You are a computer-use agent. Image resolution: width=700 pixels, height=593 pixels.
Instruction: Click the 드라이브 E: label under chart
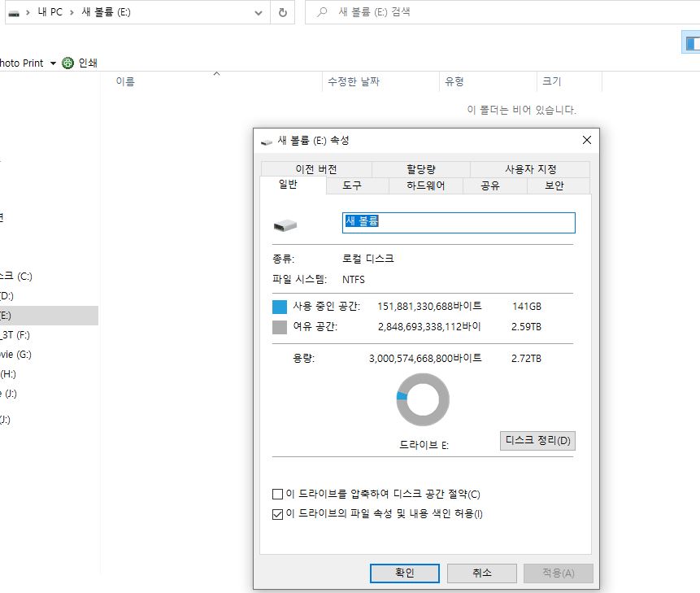[424, 445]
